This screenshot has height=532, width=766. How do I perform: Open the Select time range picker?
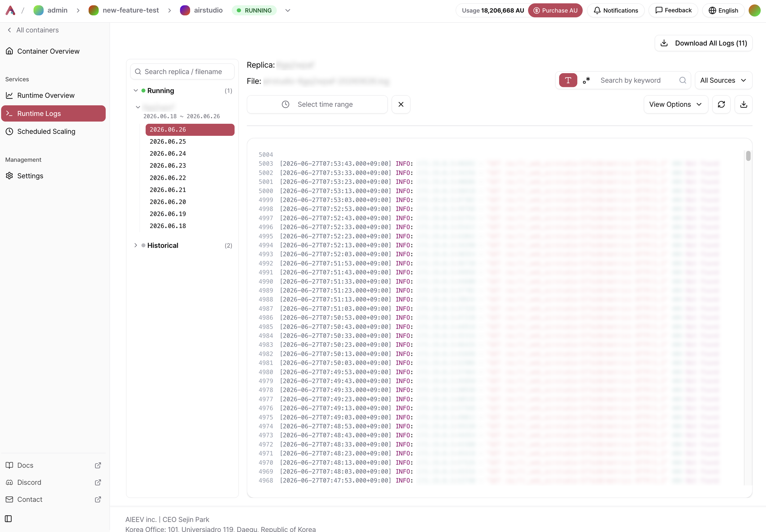pos(317,104)
